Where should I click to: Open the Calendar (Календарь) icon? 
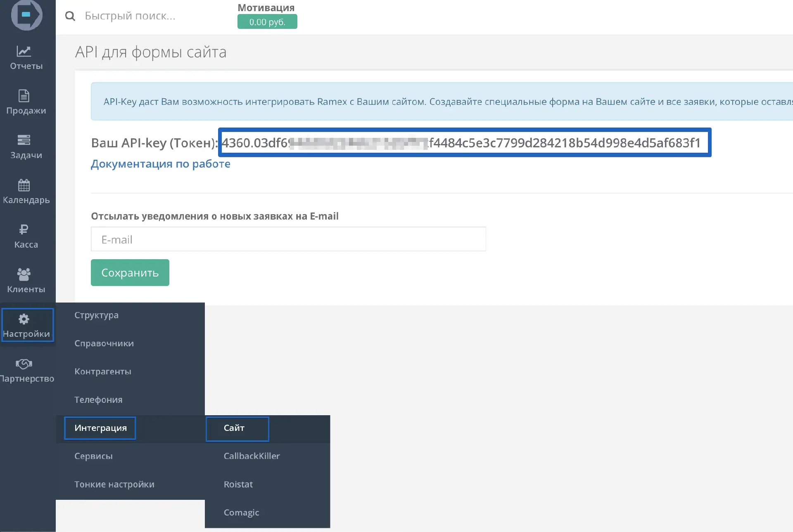coord(24,185)
